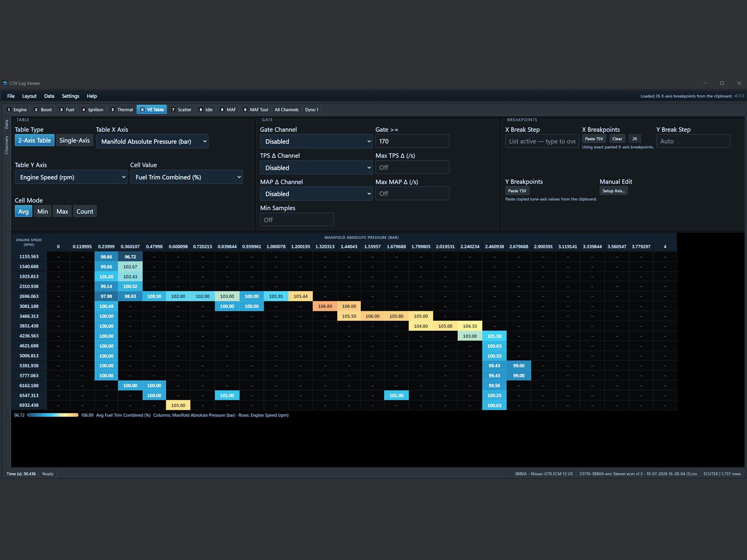Image resolution: width=747 pixels, height=560 pixels.
Task: Select cell 105.00 in row 6932.438
Action: [x=178, y=406]
